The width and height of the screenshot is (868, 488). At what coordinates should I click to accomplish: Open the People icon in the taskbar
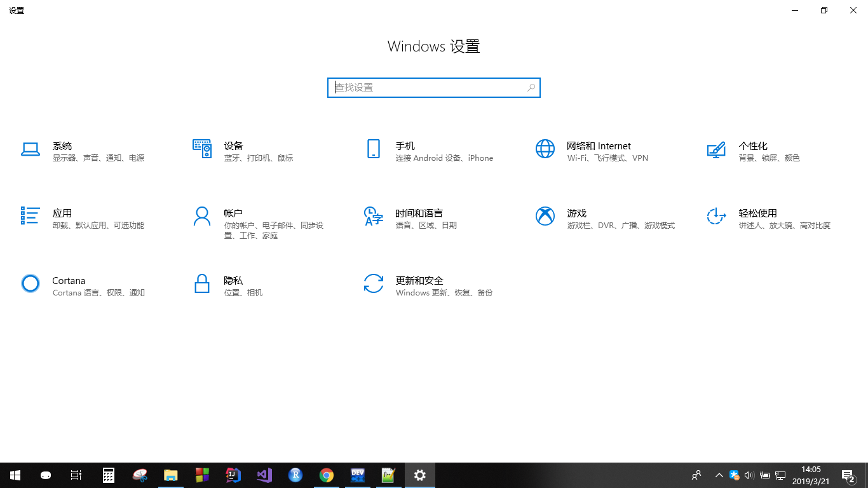click(696, 475)
